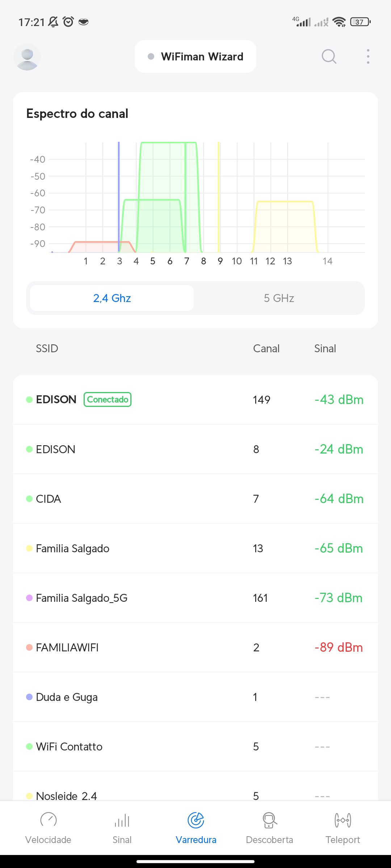391x868 pixels.
Task: Sort networks by SSID column
Action: coord(47,349)
